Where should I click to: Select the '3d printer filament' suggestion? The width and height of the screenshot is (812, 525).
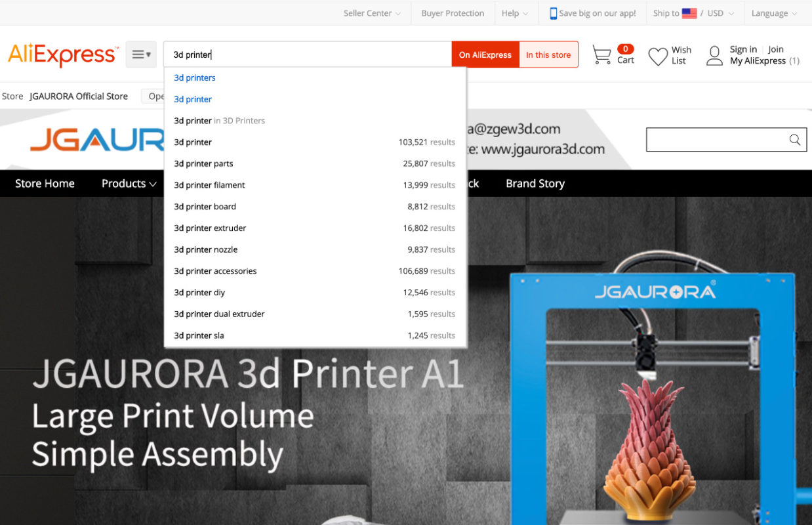[x=209, y=185]
